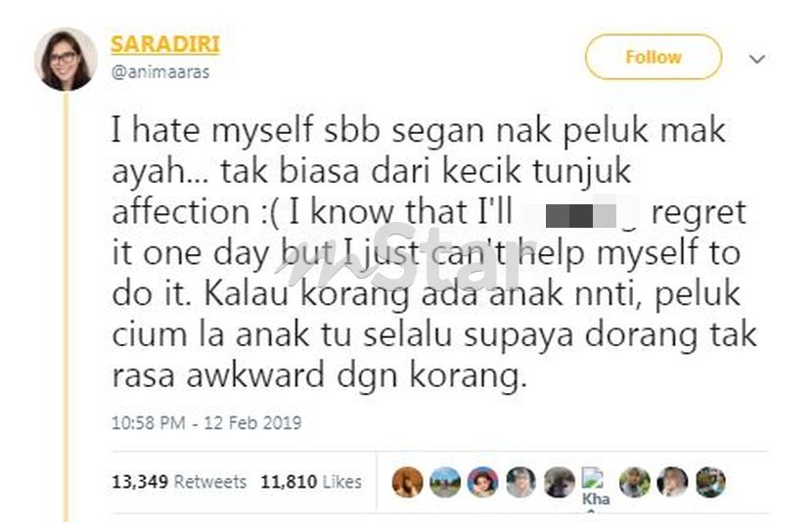
Task: Click the pixelated censored word in the tweet
Action: pos(581,213)
